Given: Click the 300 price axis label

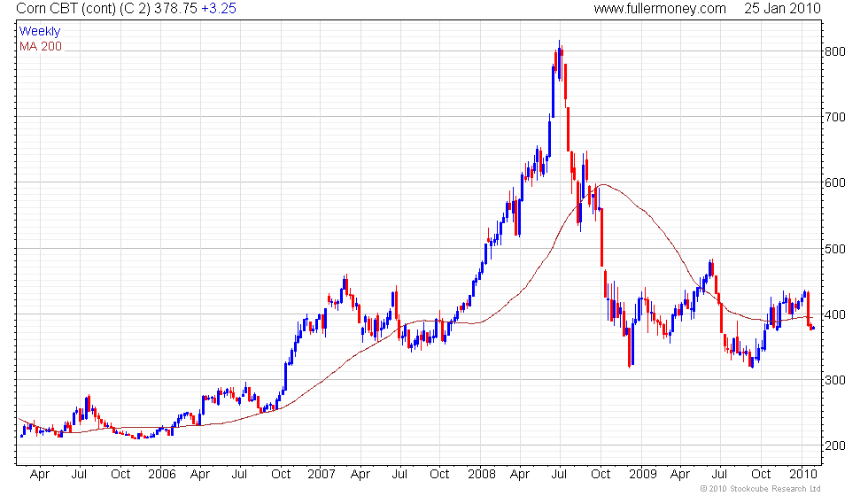Looking at the screenshot, I should (x=834, y=380).
